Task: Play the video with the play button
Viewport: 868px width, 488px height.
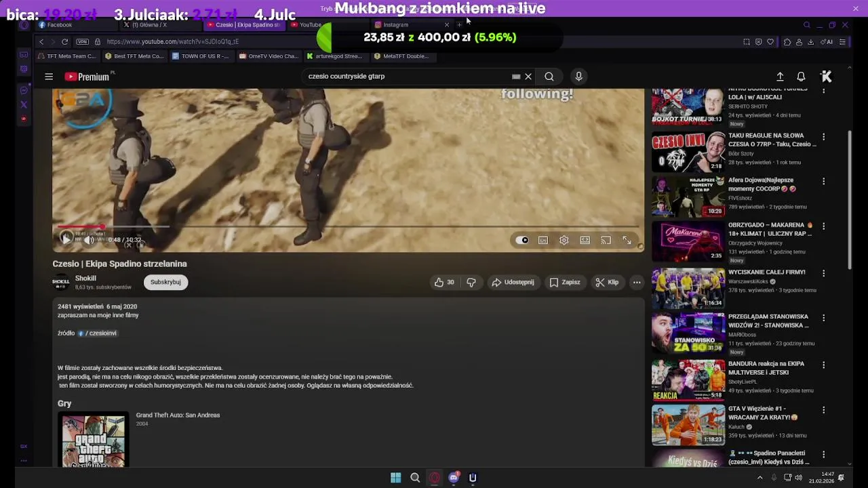Action: pos(66,239)
